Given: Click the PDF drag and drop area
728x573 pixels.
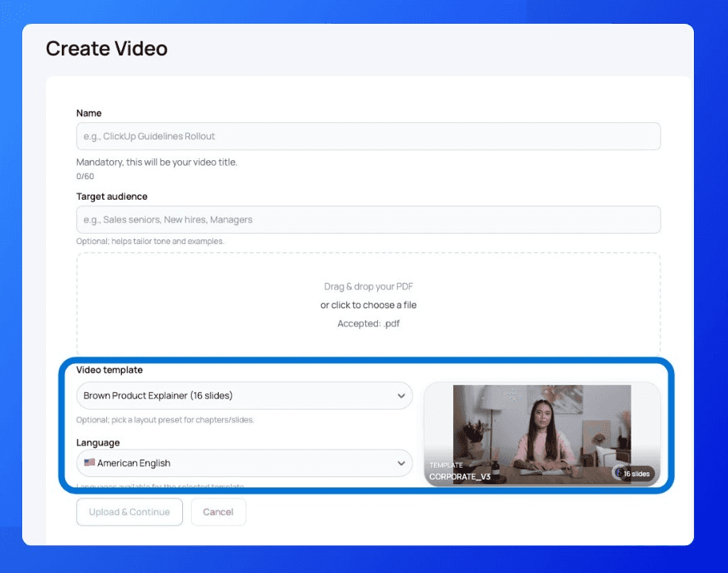Looking at the screenshot, I should coord(368,304).
